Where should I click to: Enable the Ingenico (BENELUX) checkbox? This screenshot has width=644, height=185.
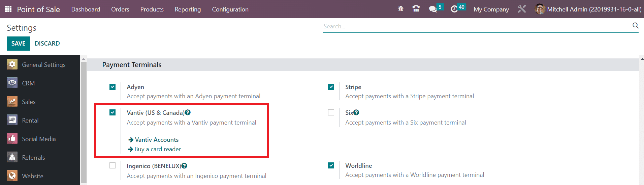(x=112, y=165)
